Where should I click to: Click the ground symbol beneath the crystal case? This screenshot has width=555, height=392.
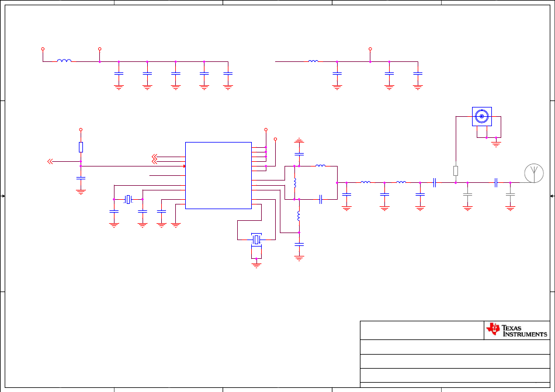(256, 265)
